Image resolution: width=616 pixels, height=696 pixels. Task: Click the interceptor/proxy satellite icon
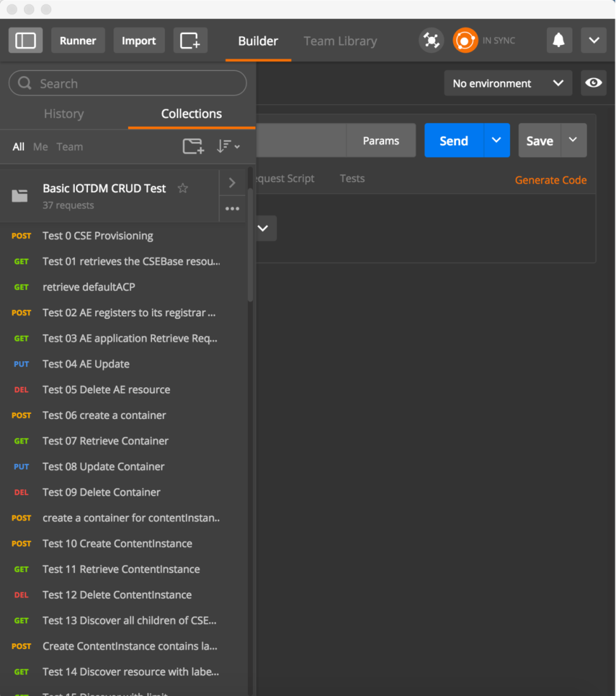431,41
